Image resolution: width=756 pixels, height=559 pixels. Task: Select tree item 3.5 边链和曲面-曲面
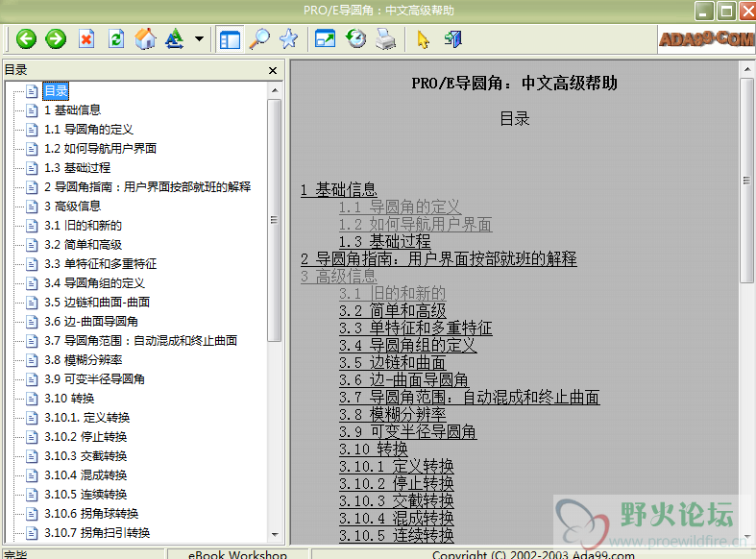tap(97, 303)
